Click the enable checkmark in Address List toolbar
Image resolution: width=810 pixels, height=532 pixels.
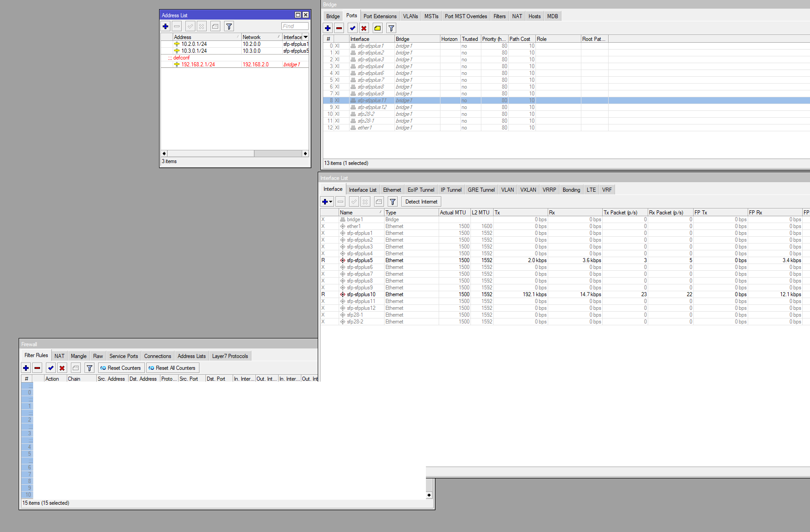coord(190,26)
